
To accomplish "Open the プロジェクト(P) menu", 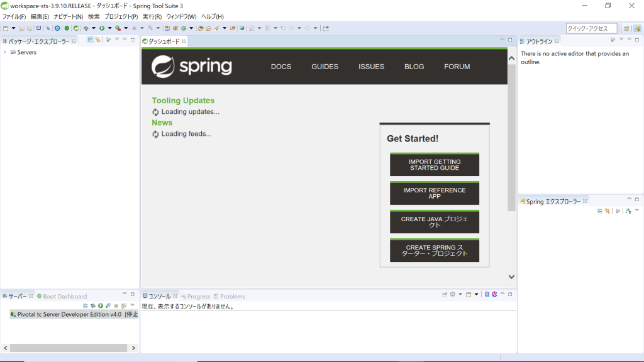I will coord(121,17).
